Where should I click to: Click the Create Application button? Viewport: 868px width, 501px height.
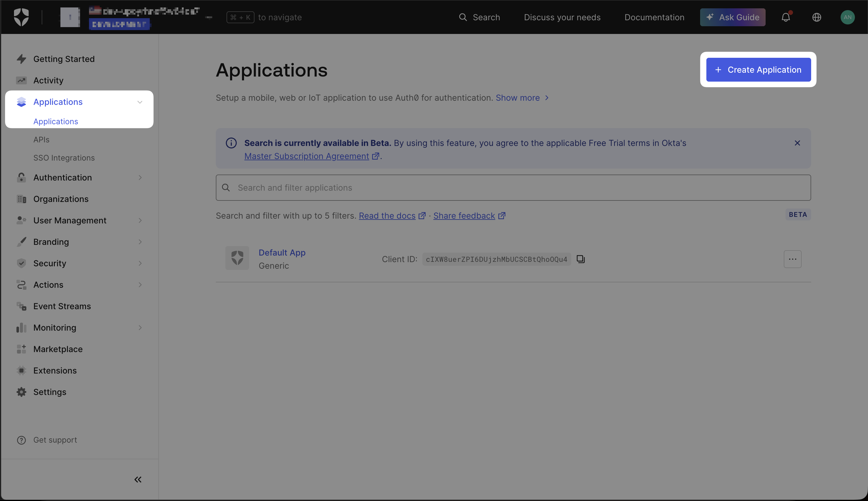click(758, 70)
